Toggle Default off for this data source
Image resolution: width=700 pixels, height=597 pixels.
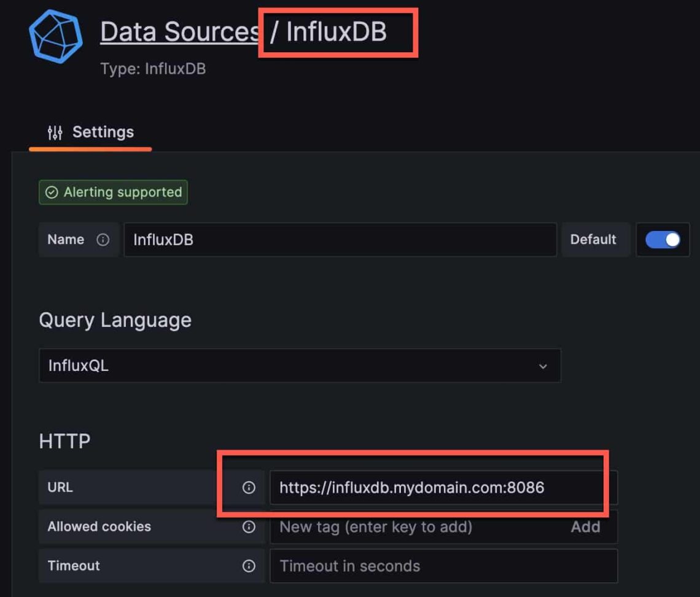663,240
